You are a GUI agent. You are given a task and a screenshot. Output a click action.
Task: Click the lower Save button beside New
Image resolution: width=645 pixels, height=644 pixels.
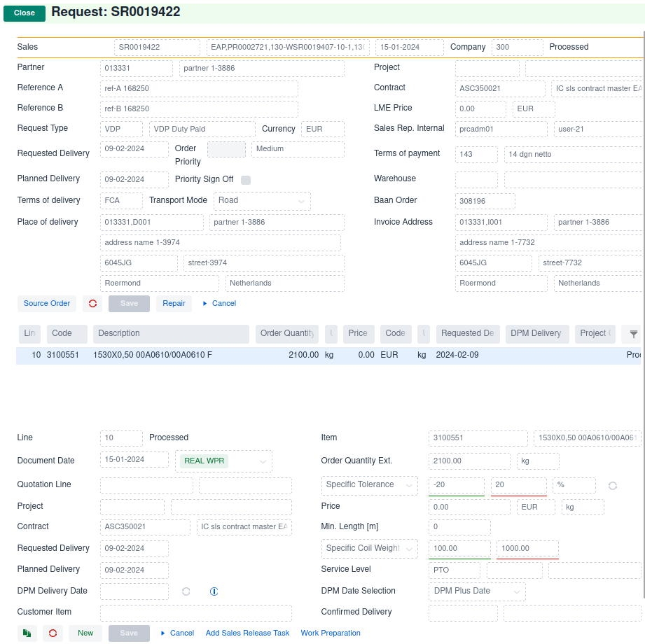click(129, 633)
